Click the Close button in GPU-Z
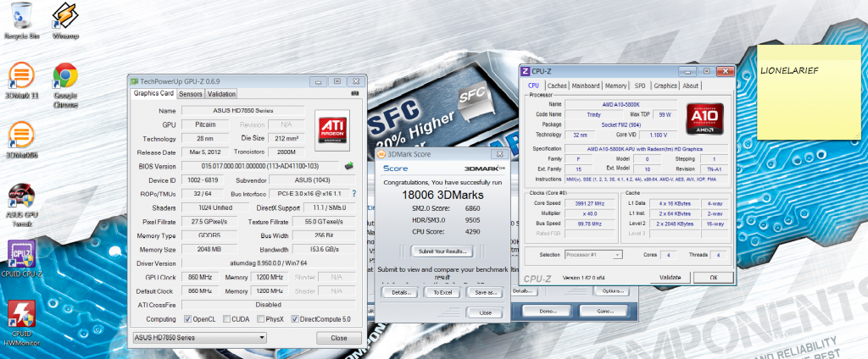868x359 pixels. (339, 338)
